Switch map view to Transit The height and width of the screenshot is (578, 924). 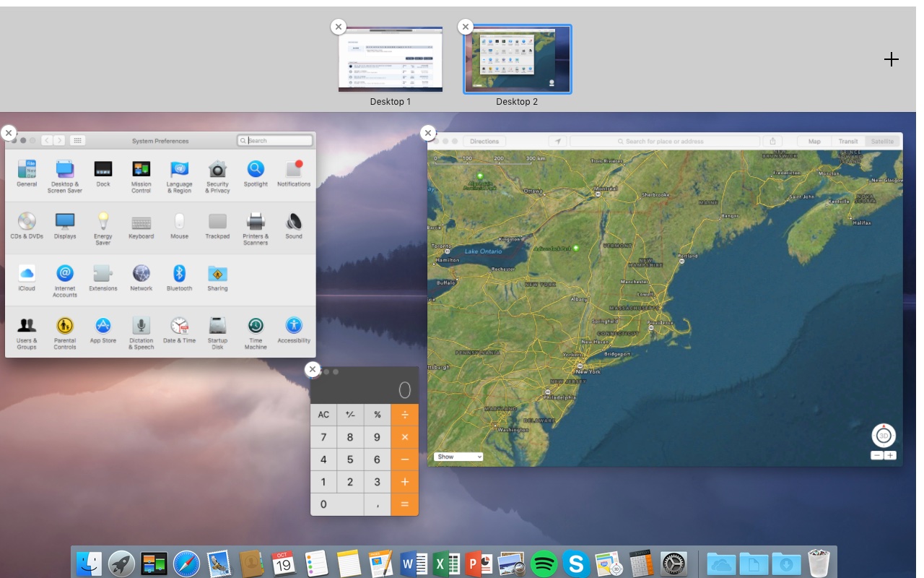[x=848, y=141]
